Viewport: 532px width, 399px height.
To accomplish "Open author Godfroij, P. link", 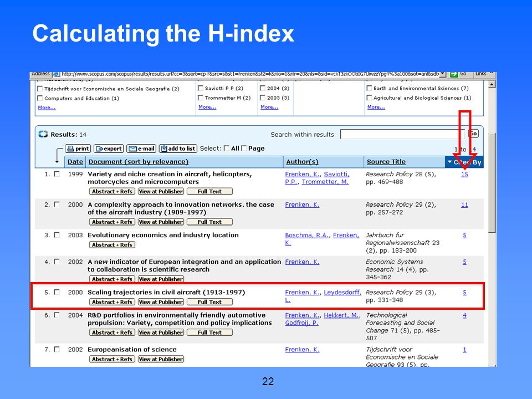I will [301, 323].
